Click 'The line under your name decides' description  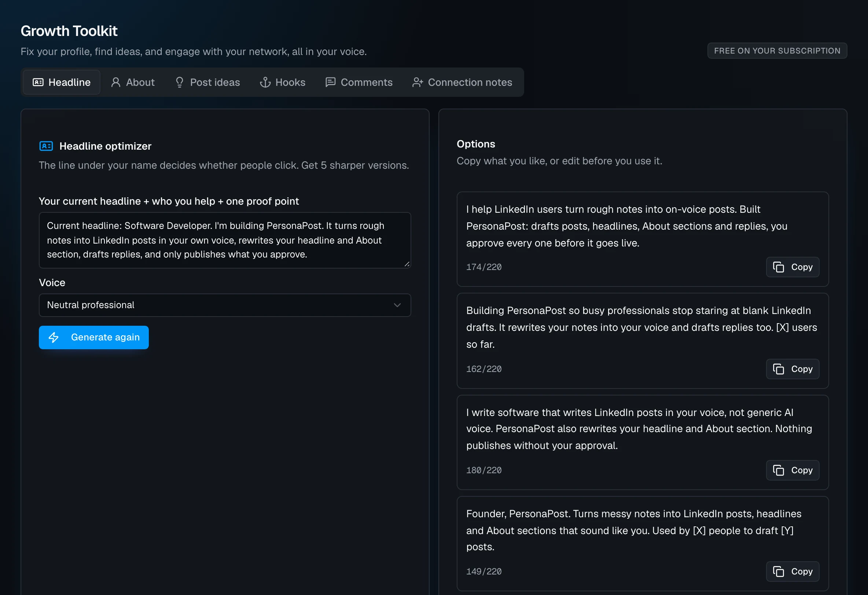pyautogui.click(x=224, y=165)
